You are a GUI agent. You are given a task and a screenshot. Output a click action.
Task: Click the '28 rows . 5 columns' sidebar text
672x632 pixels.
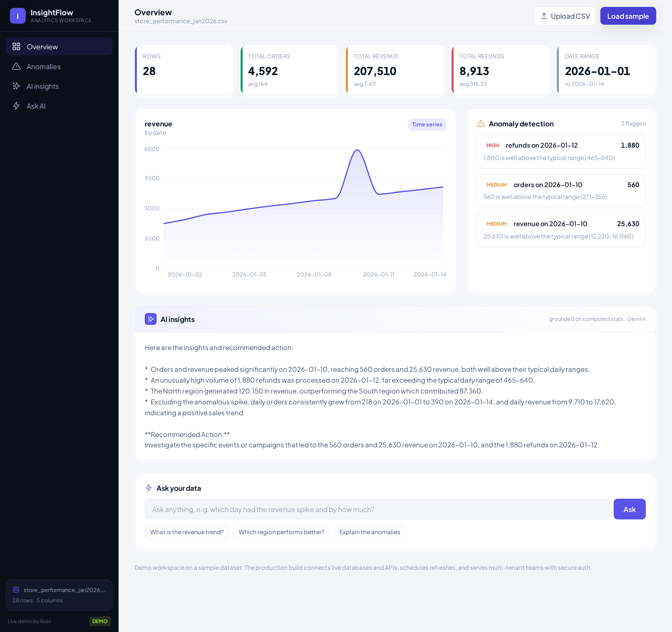[38, 600]
